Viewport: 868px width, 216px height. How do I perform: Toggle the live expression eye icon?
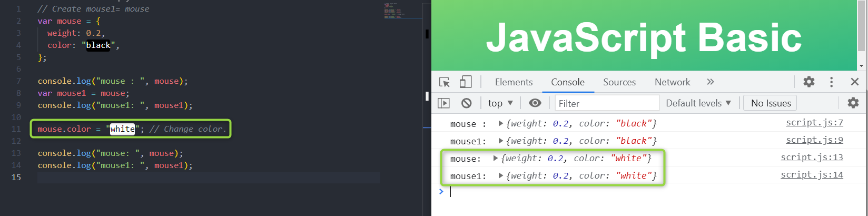(535, 103)
